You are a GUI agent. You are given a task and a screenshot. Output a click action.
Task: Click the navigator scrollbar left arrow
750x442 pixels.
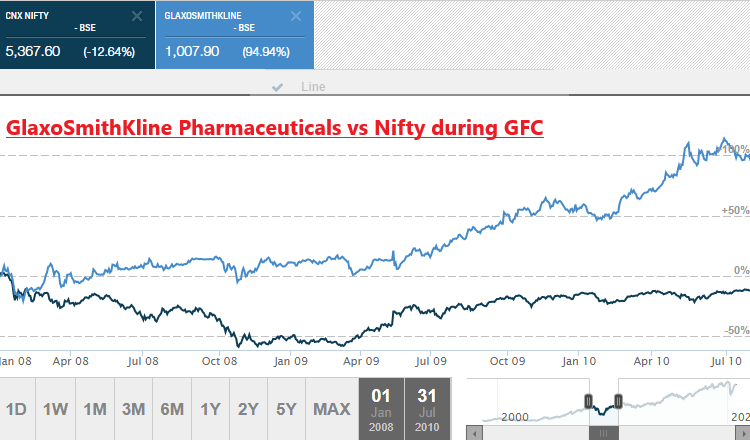click(474, 434)
